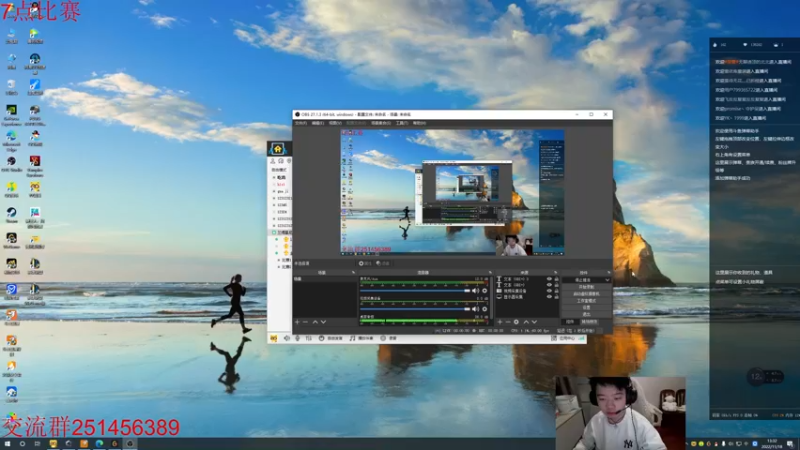Open source properties gear icon
The width and height of the screenshot is (800, 450).
(x=516, y=322)
